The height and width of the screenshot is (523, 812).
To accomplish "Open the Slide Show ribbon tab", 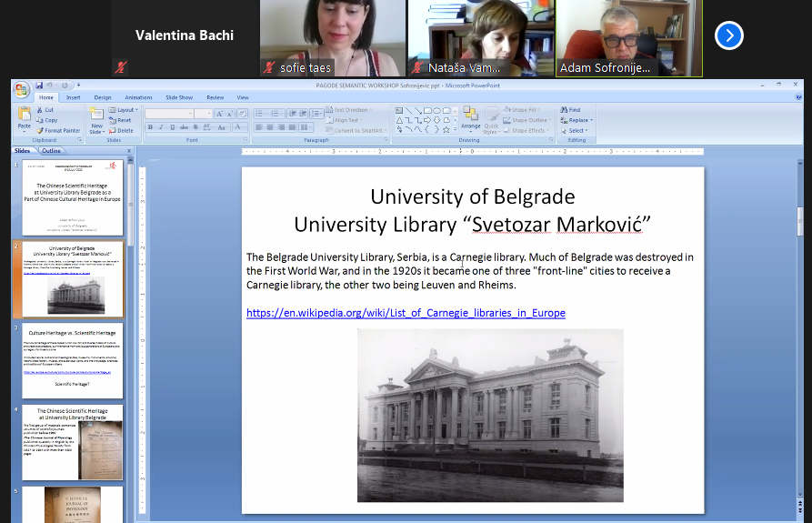I will click(x=179, y=97).
